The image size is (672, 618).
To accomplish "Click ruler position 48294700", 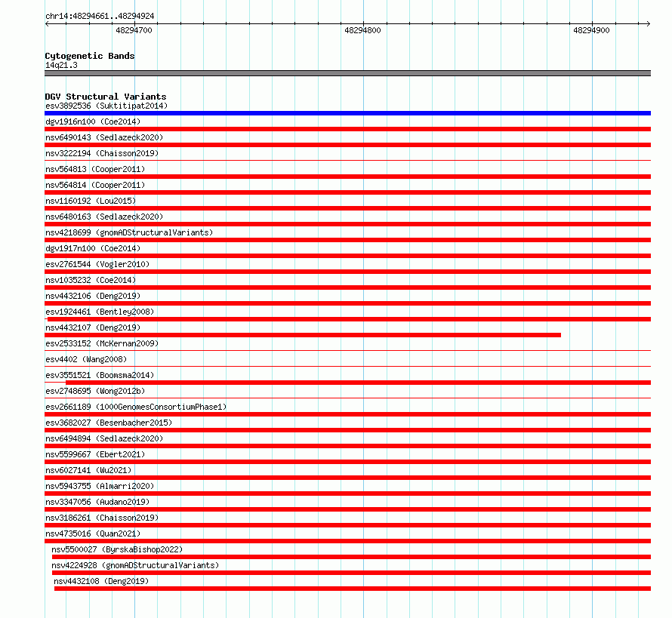I will pyautogui.click(x=134, y=30).
